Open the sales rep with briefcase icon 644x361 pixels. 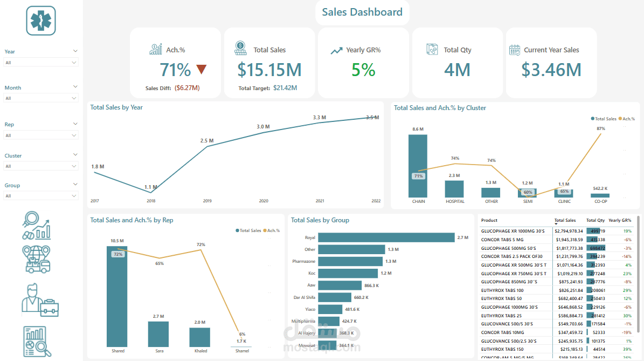(40, 300)
